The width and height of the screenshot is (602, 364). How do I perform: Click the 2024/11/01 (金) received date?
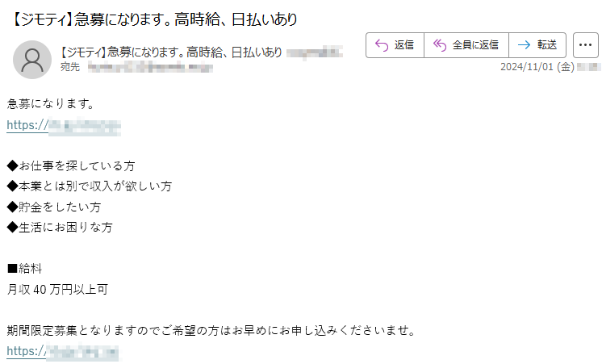(537, 67)
